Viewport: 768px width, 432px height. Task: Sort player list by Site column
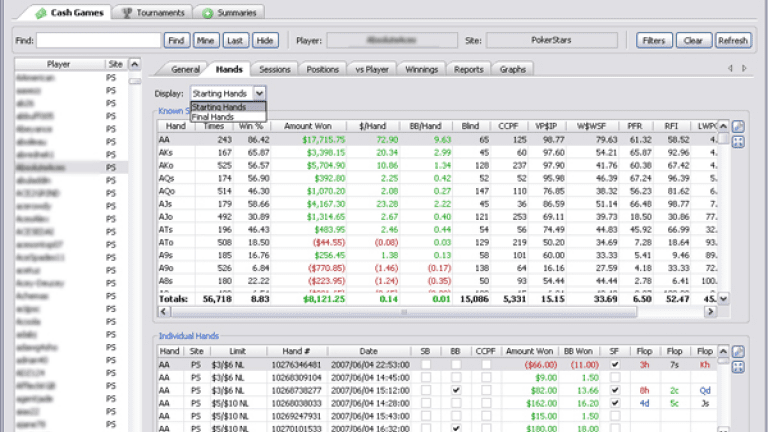[x=116, y=64]
